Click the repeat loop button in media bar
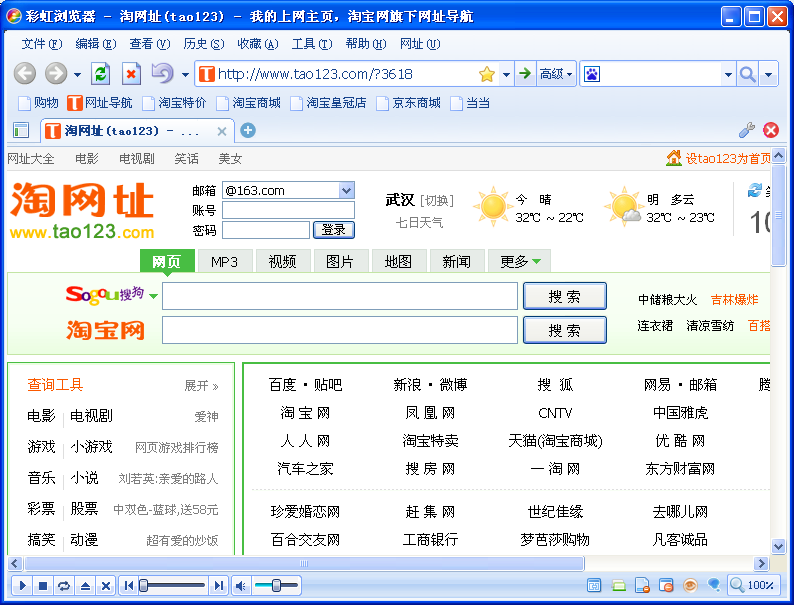 click(64, 586)
